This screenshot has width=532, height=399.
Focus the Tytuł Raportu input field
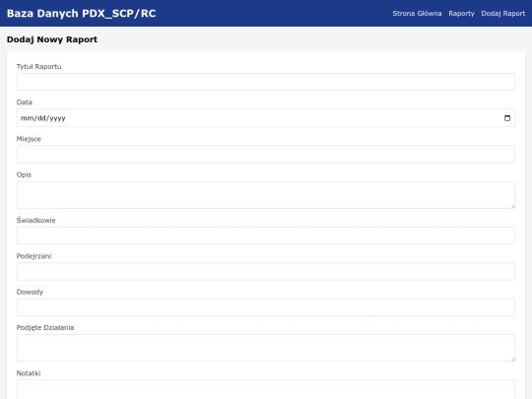coord(266,82)
